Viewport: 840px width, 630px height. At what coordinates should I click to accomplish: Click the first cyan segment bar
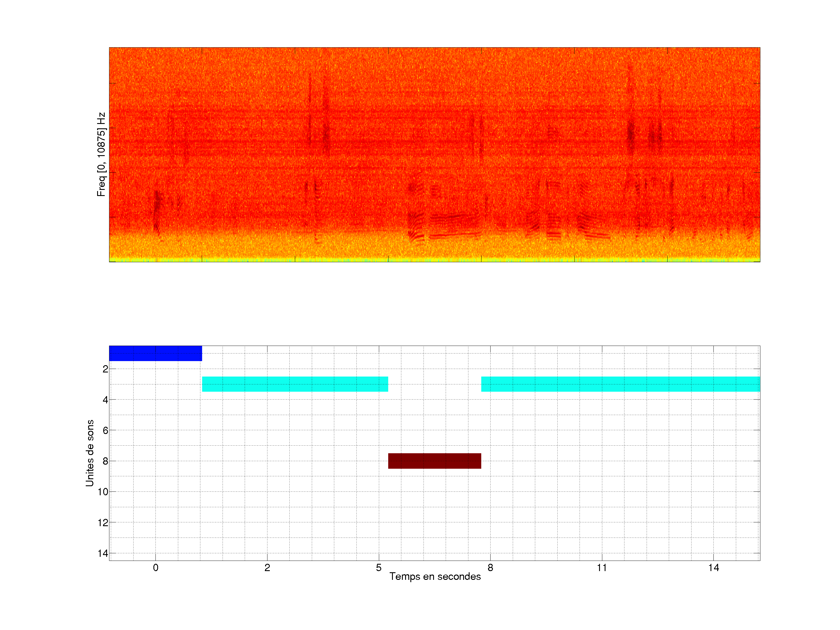(295, 384)
